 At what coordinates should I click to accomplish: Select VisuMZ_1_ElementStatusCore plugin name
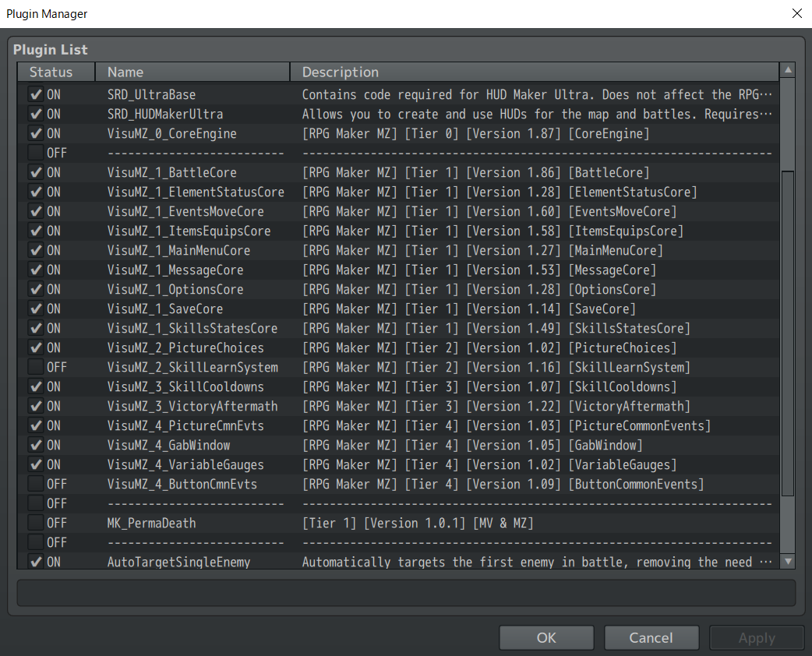[x=196, y=192]
